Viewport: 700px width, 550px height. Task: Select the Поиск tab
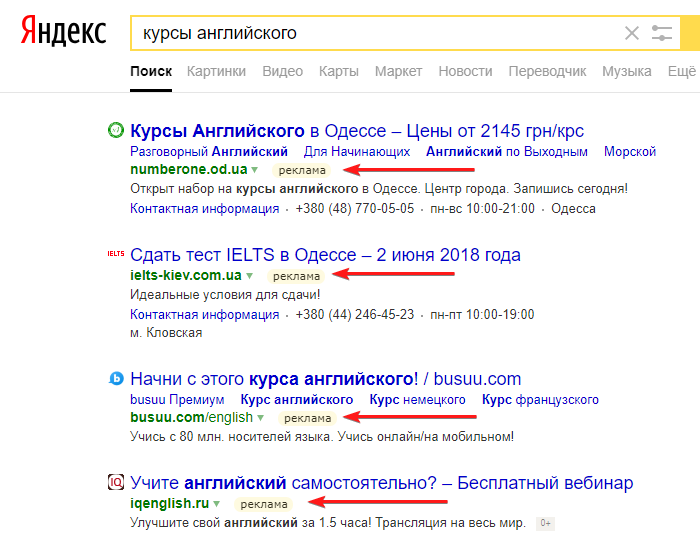(x=151, y=71)
